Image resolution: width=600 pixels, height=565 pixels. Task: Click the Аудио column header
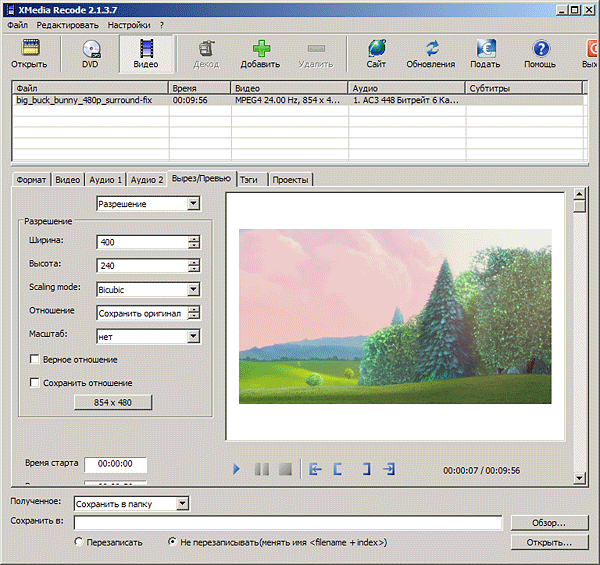coord(406,88)
